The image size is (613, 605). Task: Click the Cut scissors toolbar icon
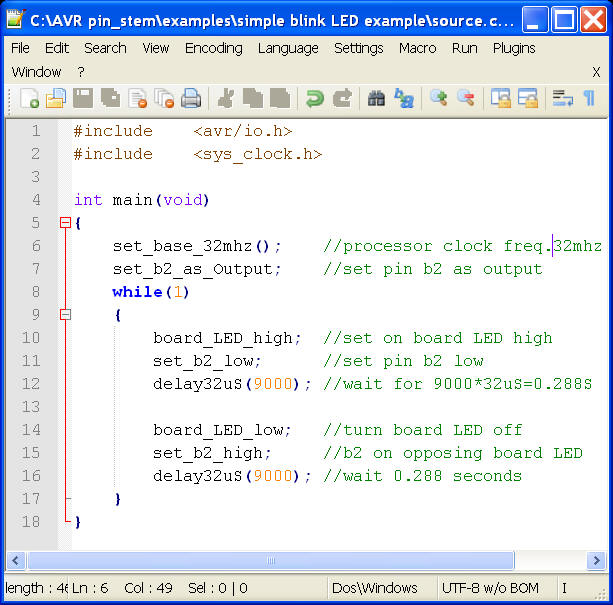pos(226,98)
